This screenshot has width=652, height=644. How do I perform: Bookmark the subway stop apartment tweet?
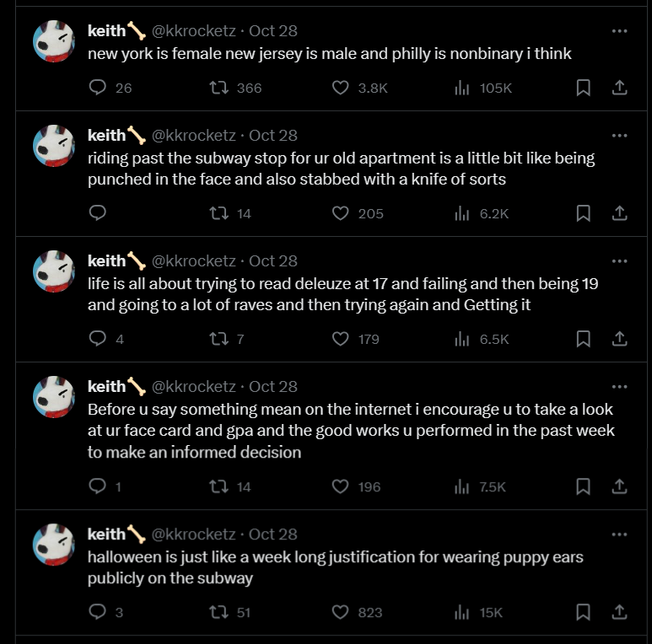[583, 213]
